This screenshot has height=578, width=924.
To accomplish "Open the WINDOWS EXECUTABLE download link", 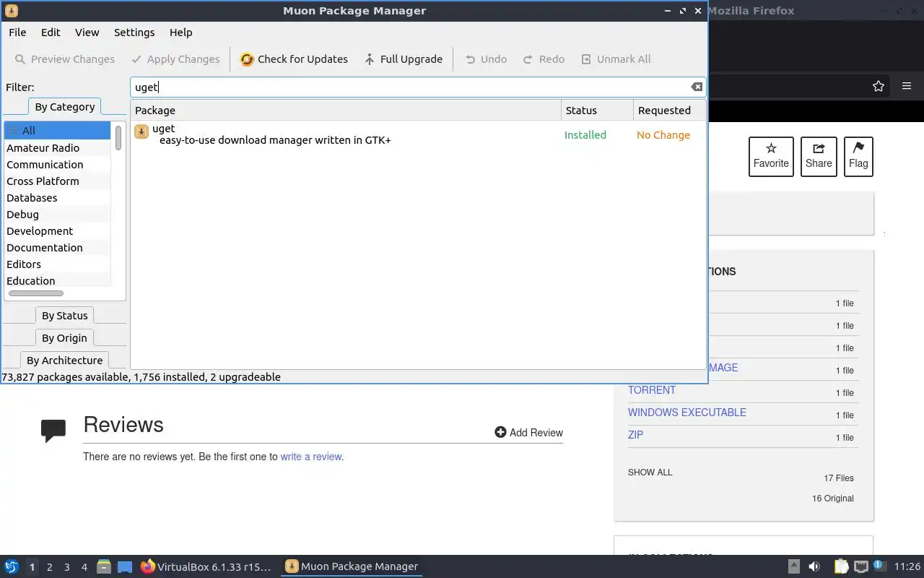I will coord(687,413).
